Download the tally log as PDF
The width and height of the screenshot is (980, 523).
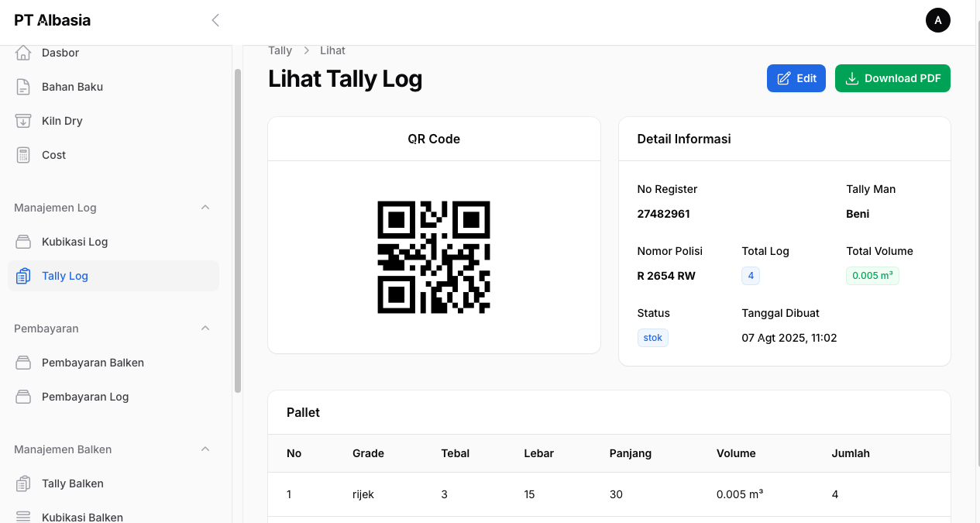(x=892, y=78)
